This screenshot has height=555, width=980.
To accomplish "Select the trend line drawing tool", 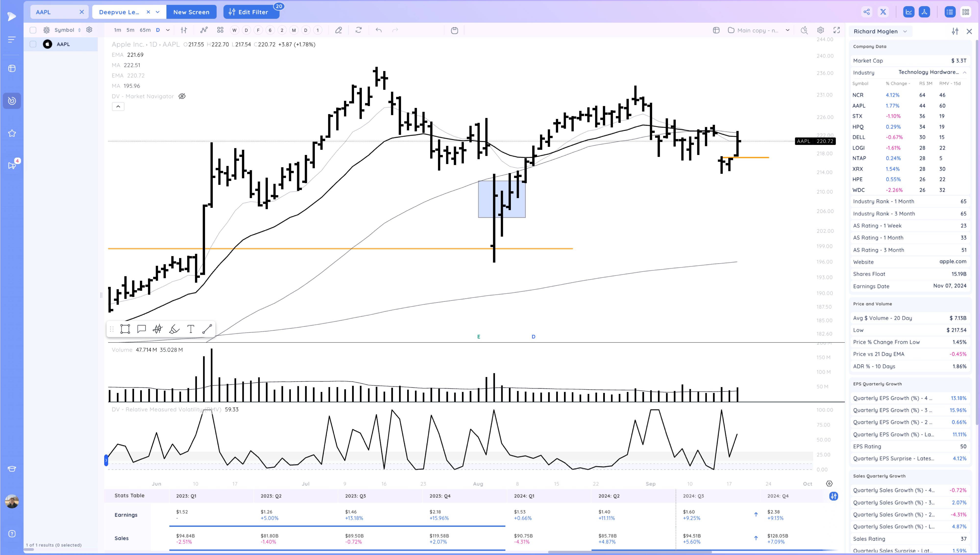I will click(207, 329).
